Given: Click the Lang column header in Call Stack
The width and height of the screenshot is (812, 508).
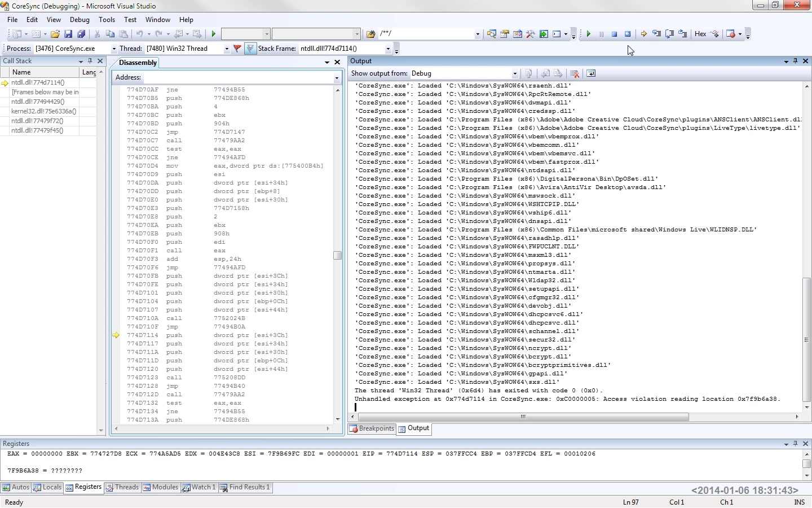Looking at the screenshot, I should [x=89, y=72].
